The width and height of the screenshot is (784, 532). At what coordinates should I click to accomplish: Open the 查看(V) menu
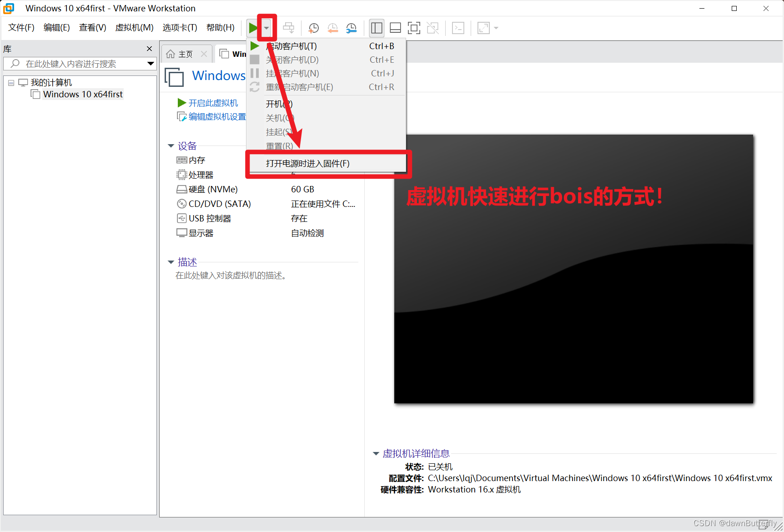tap(93, 28)
